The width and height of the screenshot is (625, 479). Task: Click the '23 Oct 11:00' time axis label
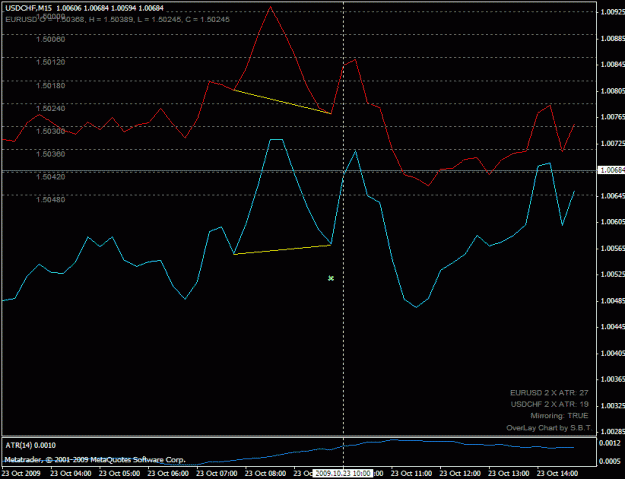point(411,473)
